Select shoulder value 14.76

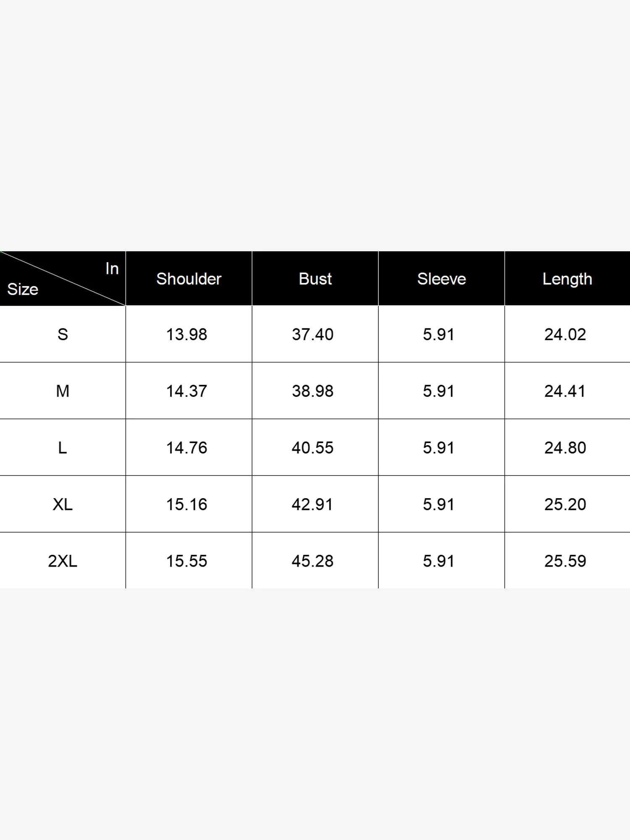(x=186, y=448)
